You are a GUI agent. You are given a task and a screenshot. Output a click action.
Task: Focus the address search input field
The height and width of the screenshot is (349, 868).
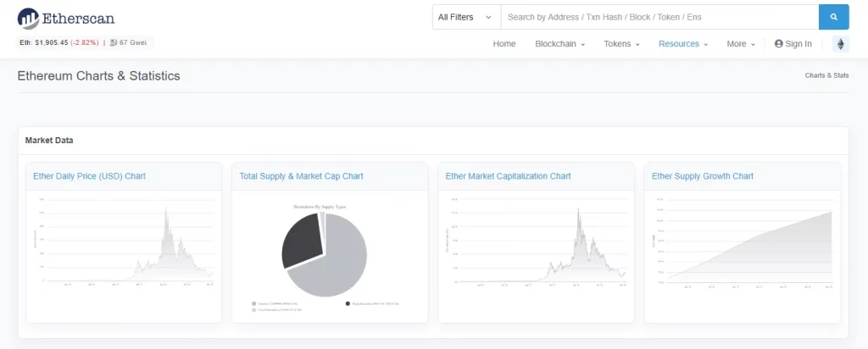[x=659, y=17]
